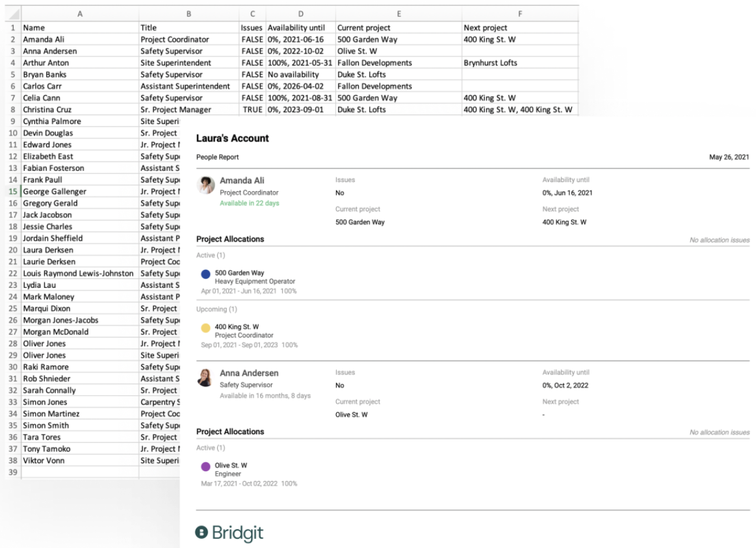Click the 'Availability until' header cell in spreadsheet
This screenshot has height=548, width=756.
pos(300,27)
